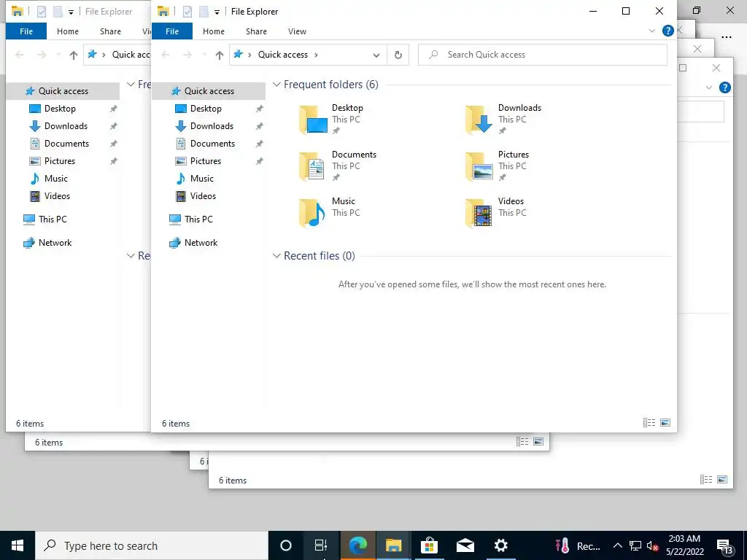Click File menu in left background window
This screenshot has height=560, width=747.
[x=26, y=31]
